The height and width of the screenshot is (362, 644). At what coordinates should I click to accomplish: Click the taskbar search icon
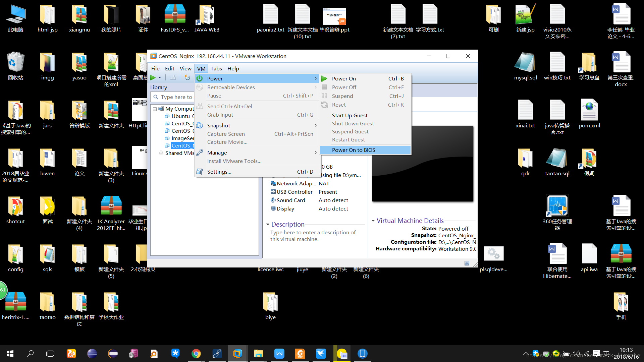30,354
